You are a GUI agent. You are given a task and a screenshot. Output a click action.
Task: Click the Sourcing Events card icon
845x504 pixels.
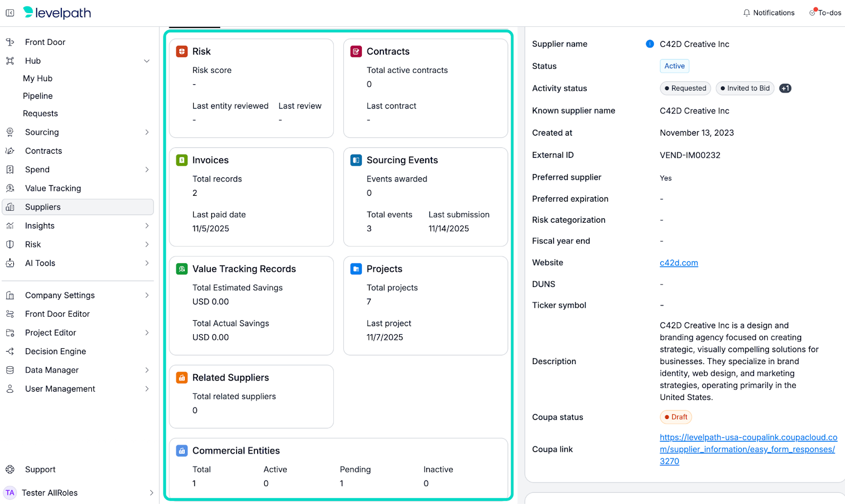[356, 160]
